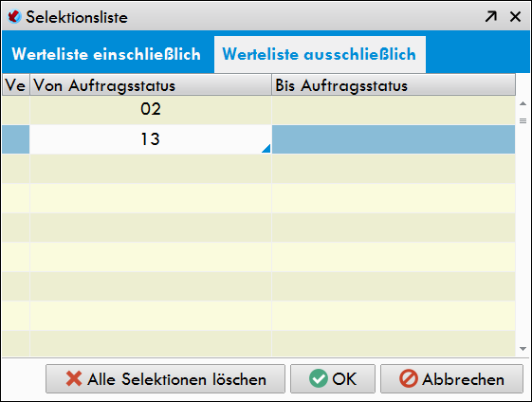The height and width of the screenshot is (402, 532).
Task: Select Werteliste ausschließlich tab
Action: click(x=320, y=54)
